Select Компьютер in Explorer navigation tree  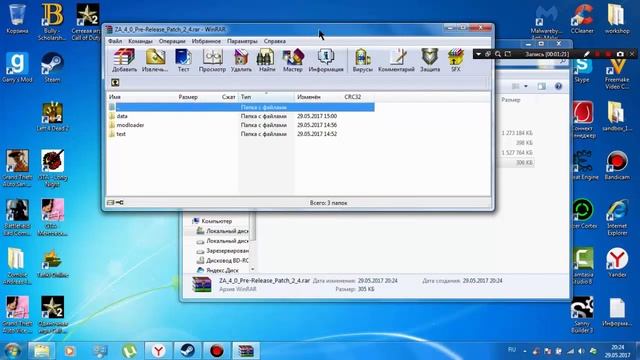click(x=212, y=221)
